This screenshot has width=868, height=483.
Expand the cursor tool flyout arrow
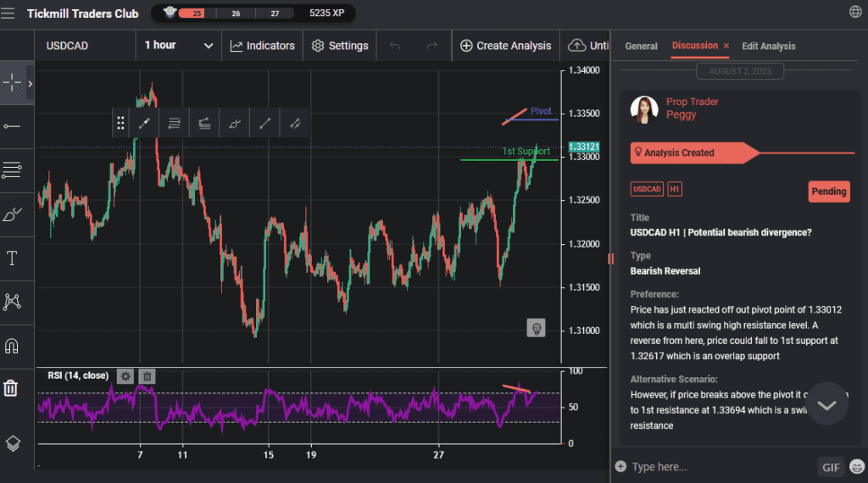30,84
